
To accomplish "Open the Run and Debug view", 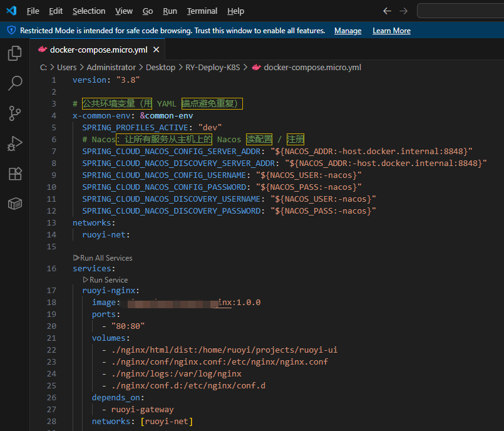I will pyautogui.click(x=15, y=143).
